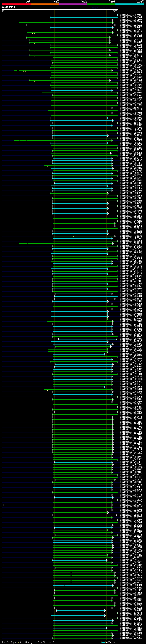Click the cyan alignment bar for A8JHR9
This screenshot has width=146, height=644.
pyautogui.click(x=68, y=15)
